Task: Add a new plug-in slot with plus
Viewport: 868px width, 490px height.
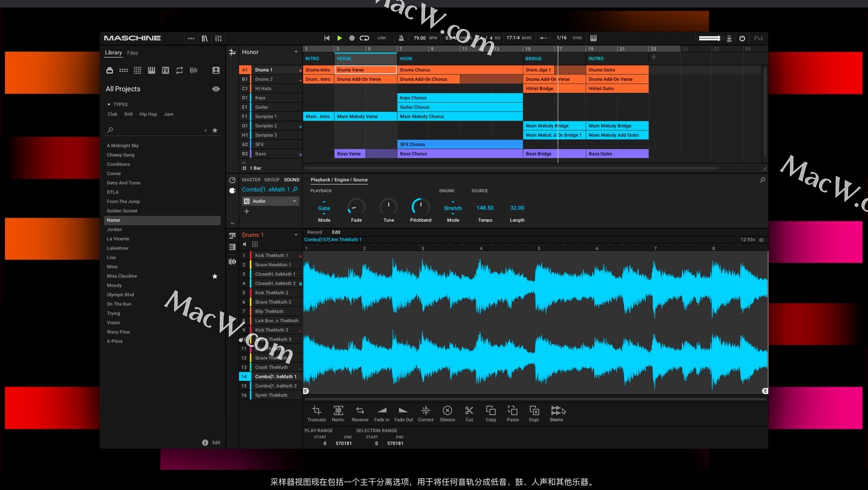Action: click(x=246, y=211)
